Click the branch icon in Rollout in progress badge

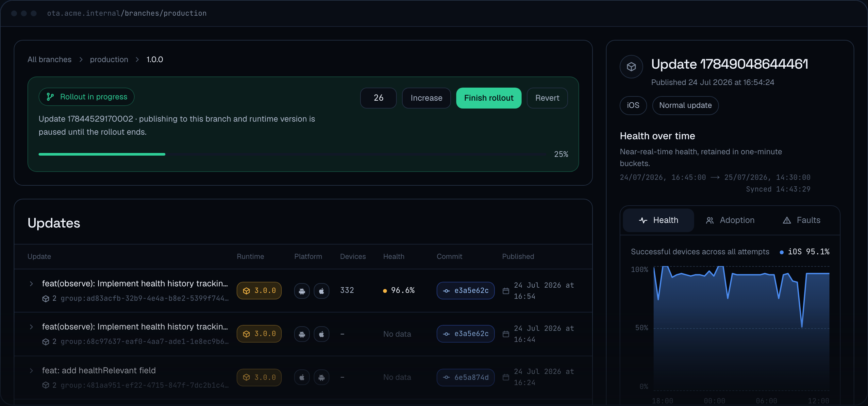(x=50, y=97)
